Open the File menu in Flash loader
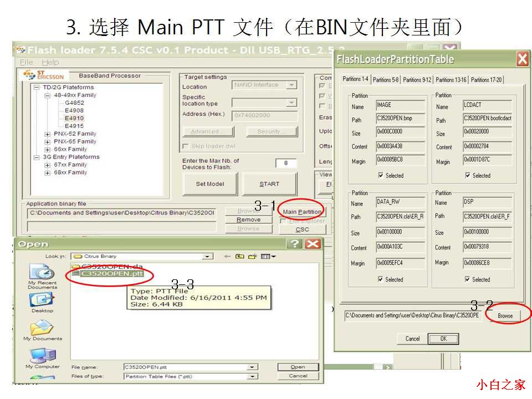Screen dimensions: 532x399 coord(27,62)
